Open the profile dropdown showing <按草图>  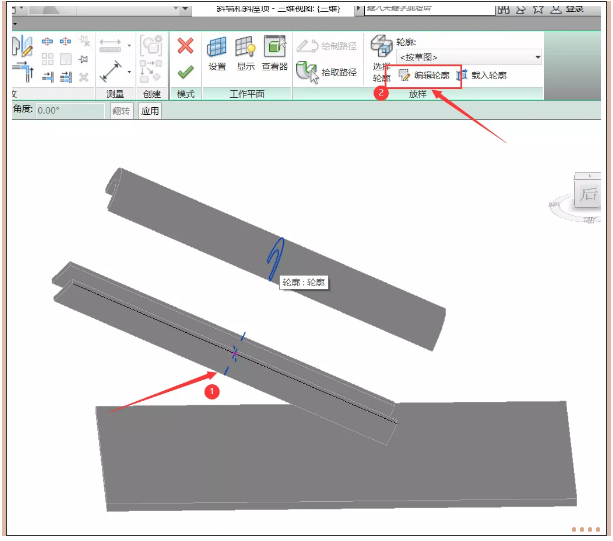point(469,57)
